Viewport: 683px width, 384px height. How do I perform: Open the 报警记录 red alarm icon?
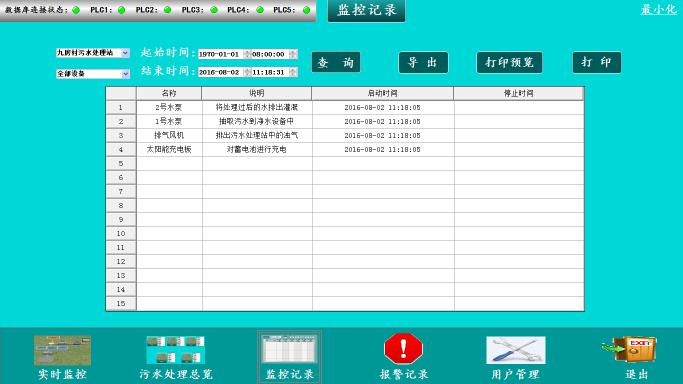[403, 349]
